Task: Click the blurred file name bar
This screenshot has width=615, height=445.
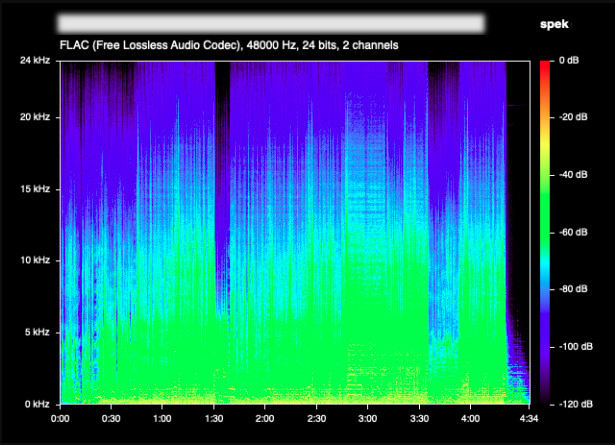Action: (x=271, y=24)
